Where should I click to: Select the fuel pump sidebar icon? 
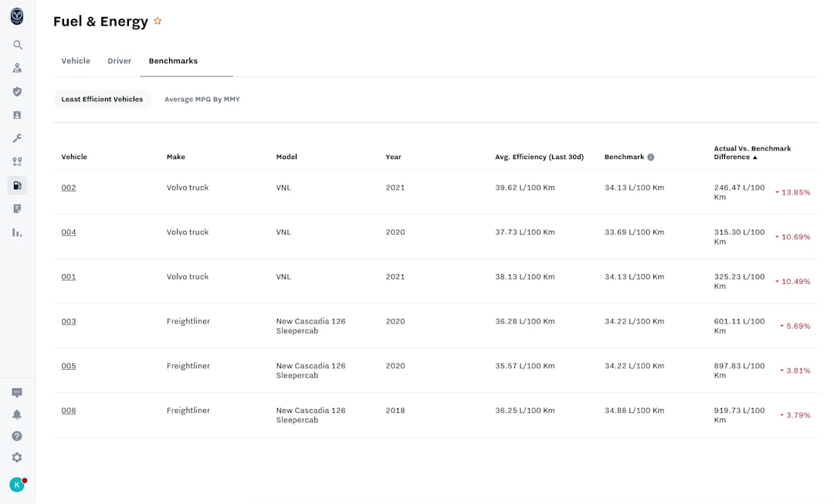(17, 185)
